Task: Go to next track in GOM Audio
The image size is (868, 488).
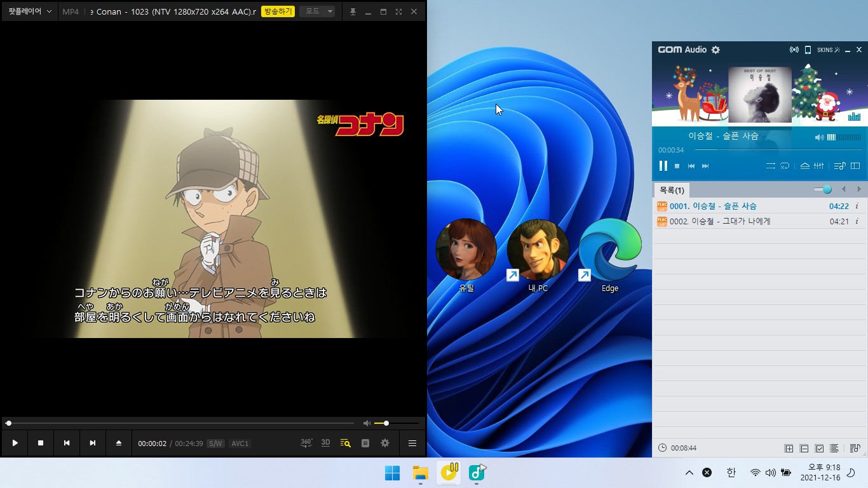Action: click(705, 166)
